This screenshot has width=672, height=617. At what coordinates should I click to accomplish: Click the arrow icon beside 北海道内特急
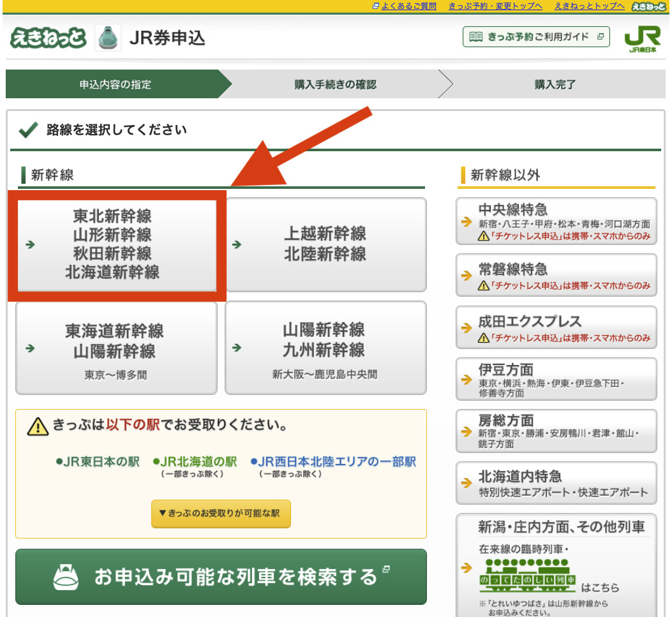[x=467, y=483]
